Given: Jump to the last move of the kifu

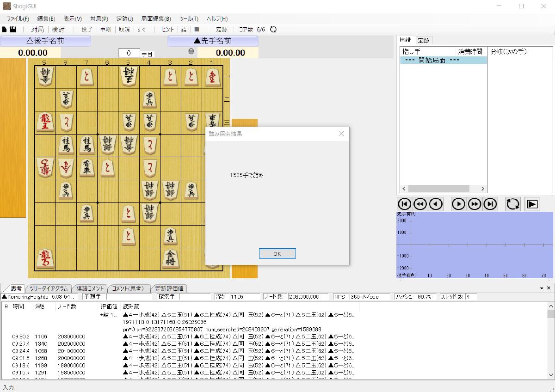Looking at the screenshot, I should pyautogui.click(x=490, y=204).
